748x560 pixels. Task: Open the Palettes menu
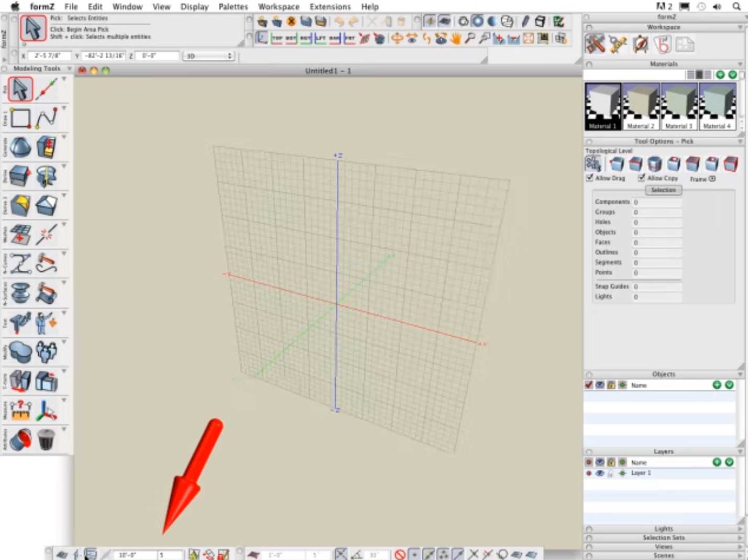pyautogui.click(x=233, y=6)
